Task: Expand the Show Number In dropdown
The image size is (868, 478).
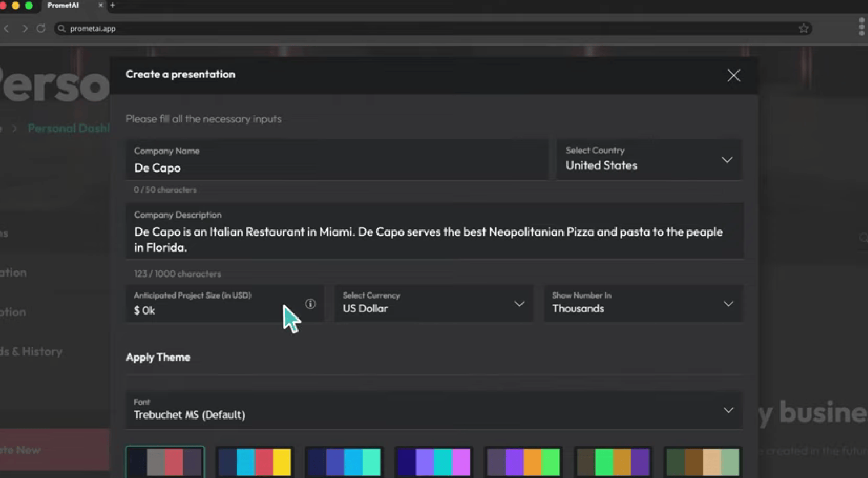Action: click(643, 303)
